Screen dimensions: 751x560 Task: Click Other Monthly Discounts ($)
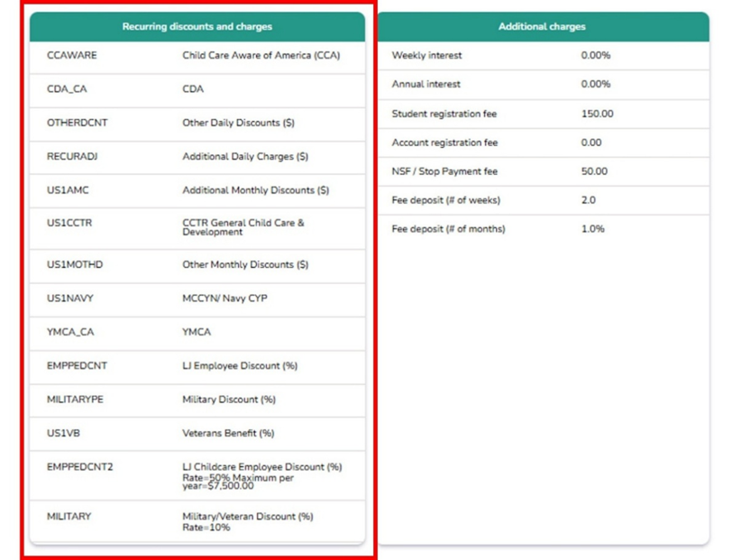[x=245, y=265]
